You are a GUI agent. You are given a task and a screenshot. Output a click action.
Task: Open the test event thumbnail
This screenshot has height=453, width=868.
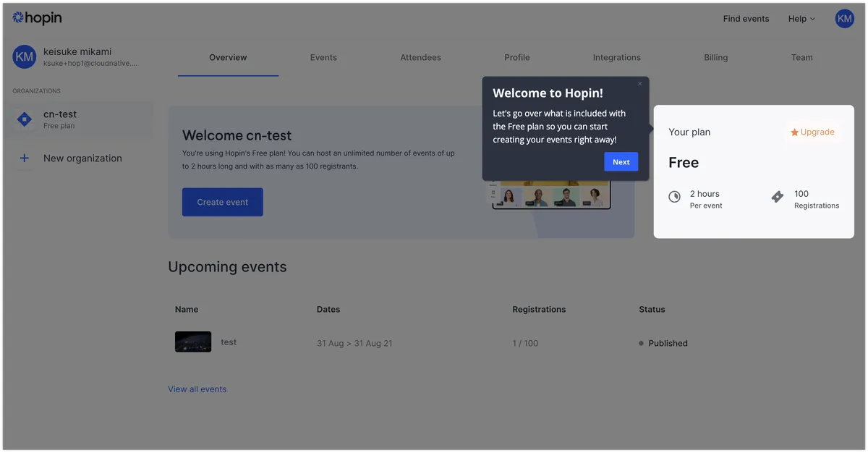click(x=193, y=342)
